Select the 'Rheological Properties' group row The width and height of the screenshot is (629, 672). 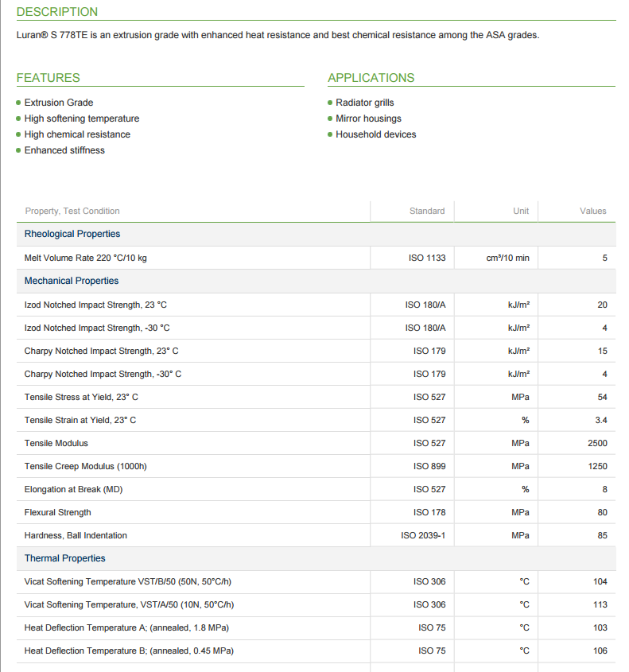[x=72, y=234]
